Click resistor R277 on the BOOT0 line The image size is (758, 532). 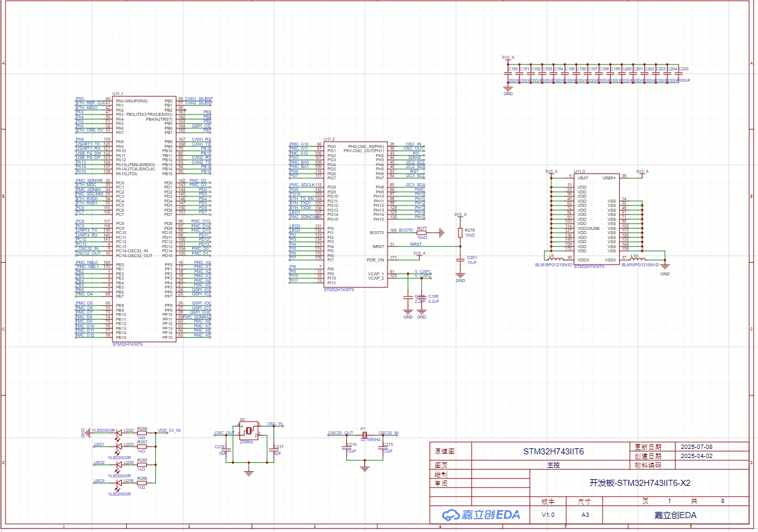tap(422, 232)
